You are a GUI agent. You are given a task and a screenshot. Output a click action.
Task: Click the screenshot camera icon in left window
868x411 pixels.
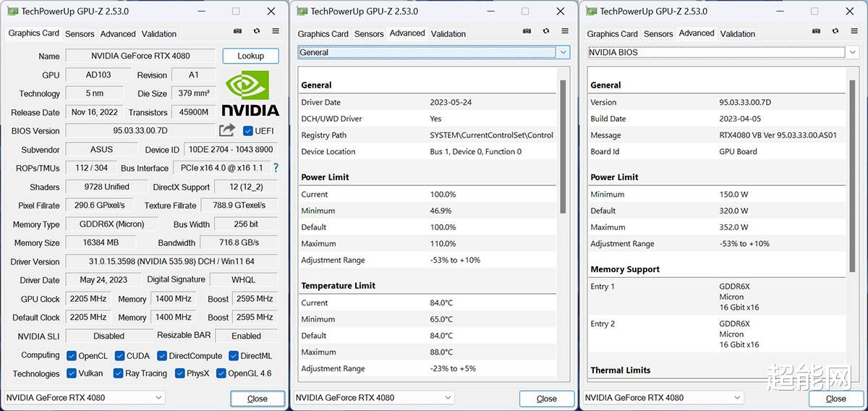(237, 32)
